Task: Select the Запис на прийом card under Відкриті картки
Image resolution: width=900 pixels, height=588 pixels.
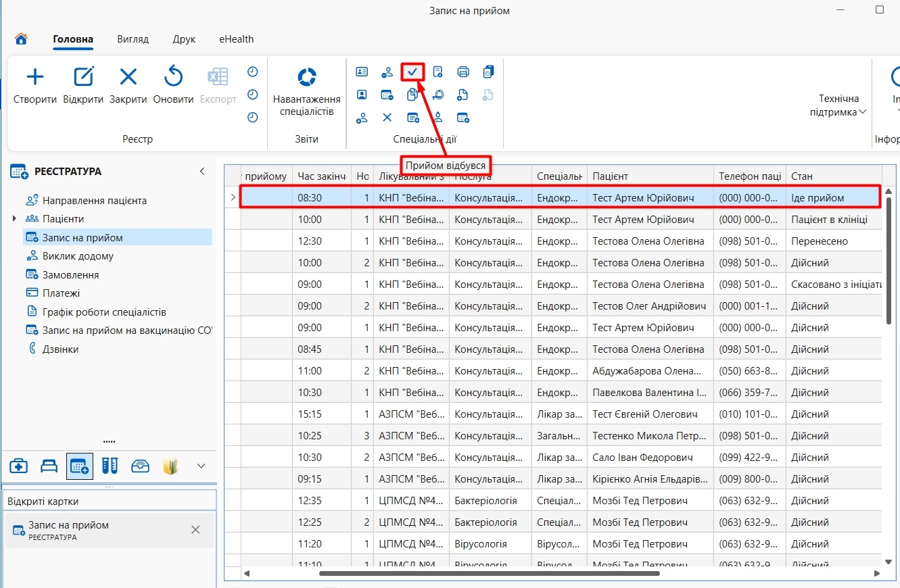Action: tap(109, 530)
